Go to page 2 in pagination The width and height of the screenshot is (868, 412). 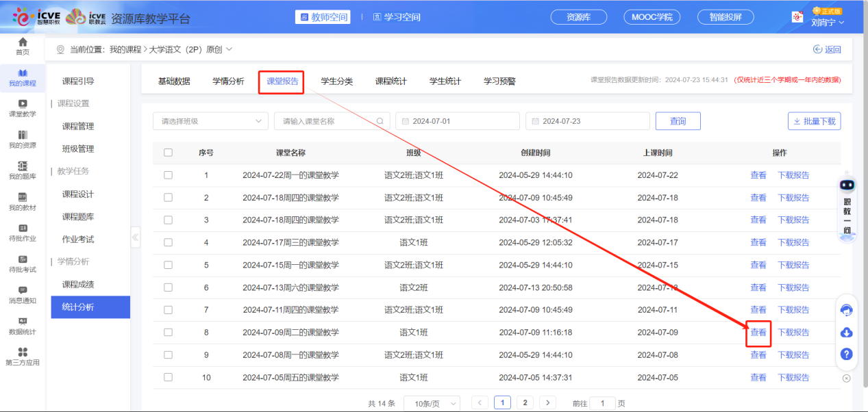(525, 402)
